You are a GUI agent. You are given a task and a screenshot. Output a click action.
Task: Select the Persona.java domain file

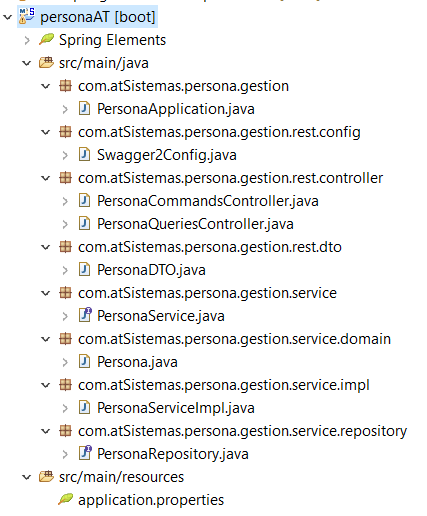(137, 362)
